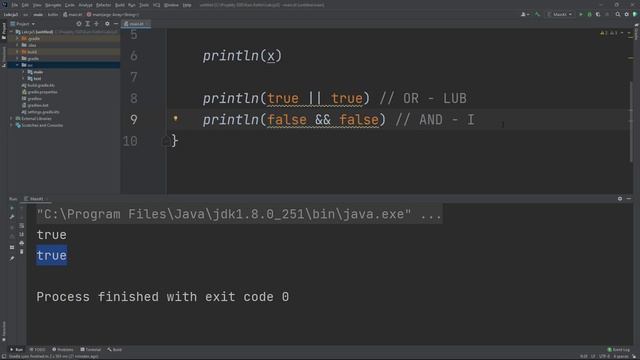Expand the build folder node
The width and height of the screenshot is (640, 360).
pyautogui.click(x=17, y=52)
